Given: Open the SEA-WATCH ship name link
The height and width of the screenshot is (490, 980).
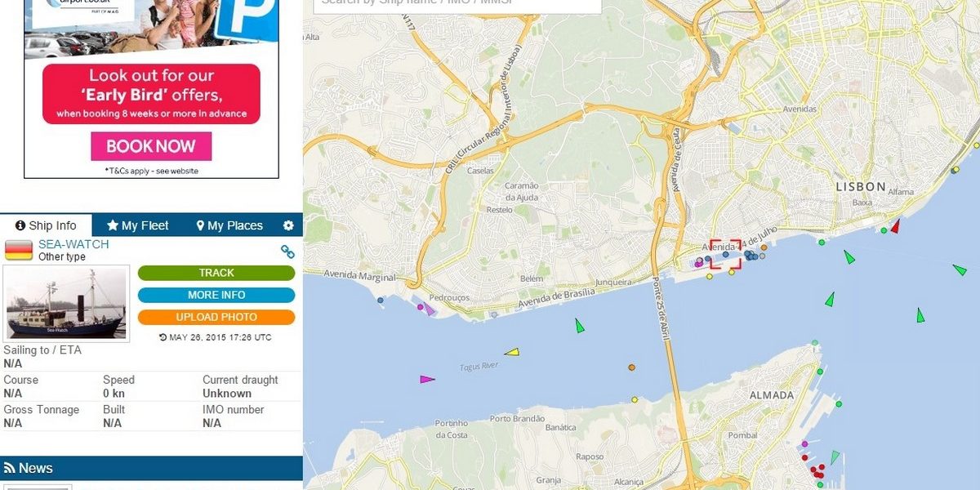Looking at the screenshot, I should coord(73,244).
